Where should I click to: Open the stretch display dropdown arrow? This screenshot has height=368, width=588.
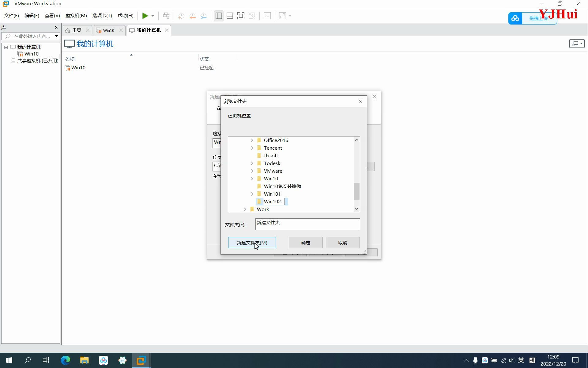(x=290, y=16)
